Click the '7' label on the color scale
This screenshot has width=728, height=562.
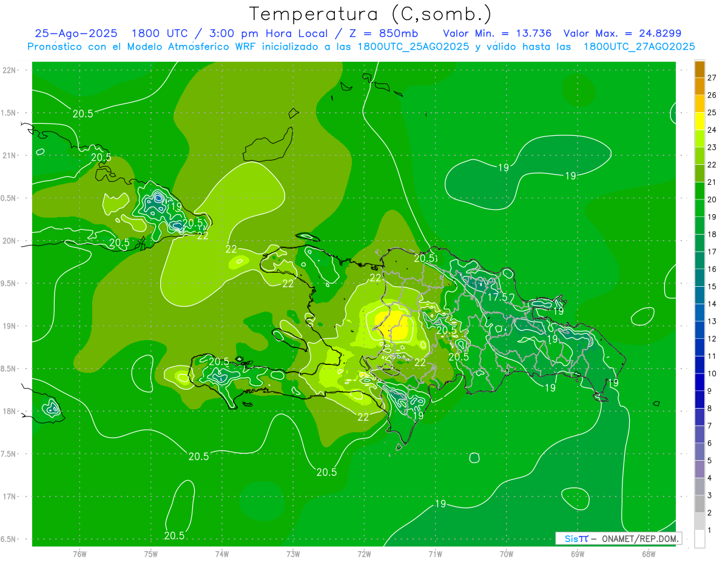point(710,426)
